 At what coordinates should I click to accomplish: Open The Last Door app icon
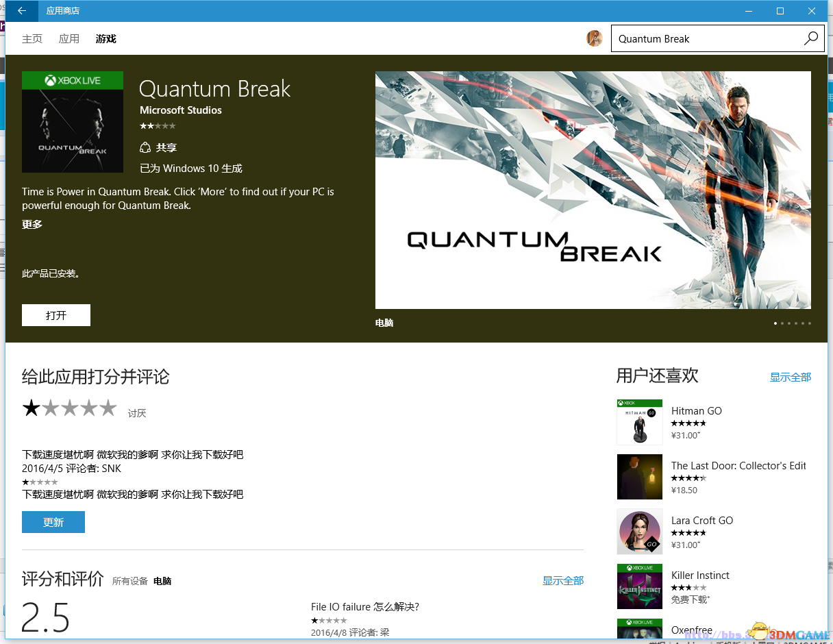pos(640,477)
